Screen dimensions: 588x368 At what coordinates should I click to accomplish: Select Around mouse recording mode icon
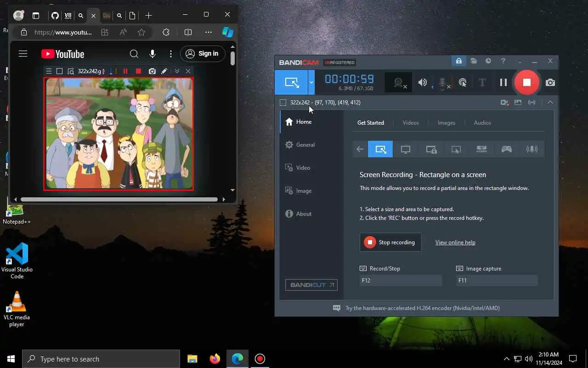pos(456,149)
